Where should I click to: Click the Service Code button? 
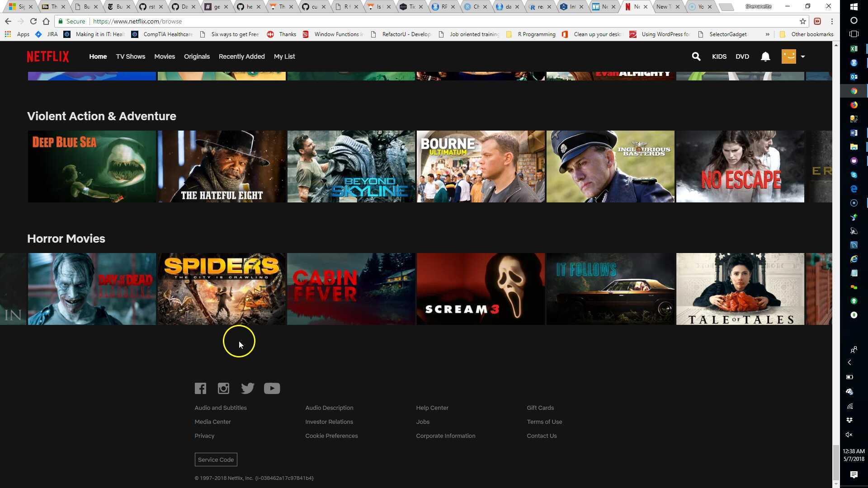coord(216,460)
